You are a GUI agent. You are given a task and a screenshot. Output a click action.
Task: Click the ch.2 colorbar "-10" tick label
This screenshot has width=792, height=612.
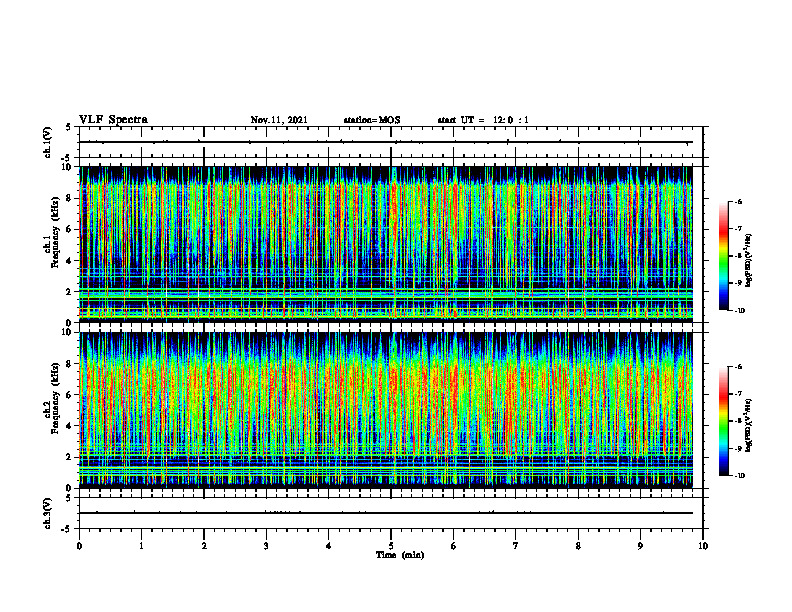(739, 476)
